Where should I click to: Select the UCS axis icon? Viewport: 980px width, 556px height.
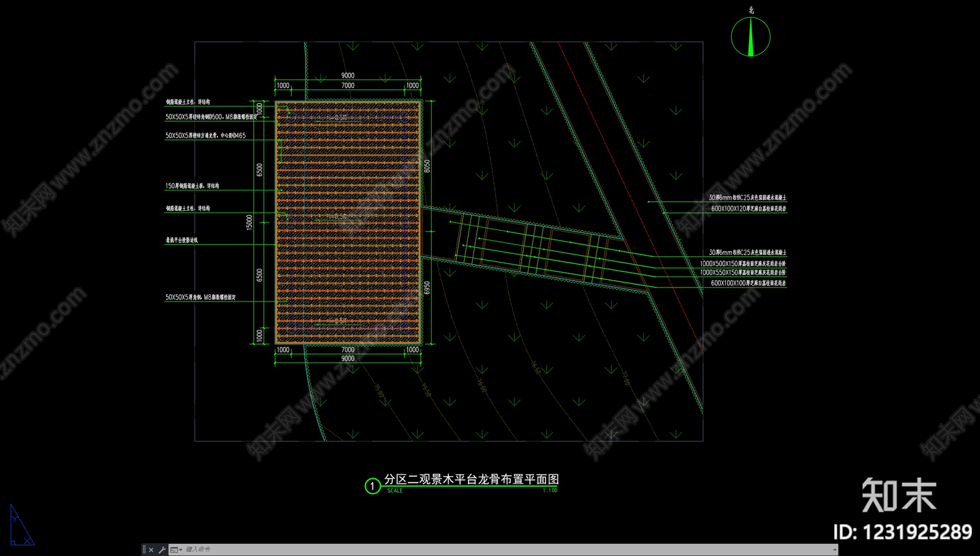[21, 525]
